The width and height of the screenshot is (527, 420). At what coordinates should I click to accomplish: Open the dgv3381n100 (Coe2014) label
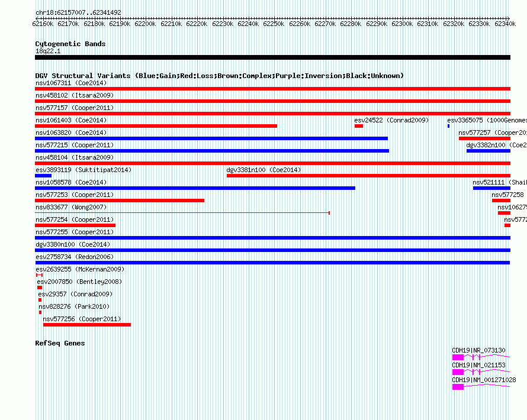point(263,170)
